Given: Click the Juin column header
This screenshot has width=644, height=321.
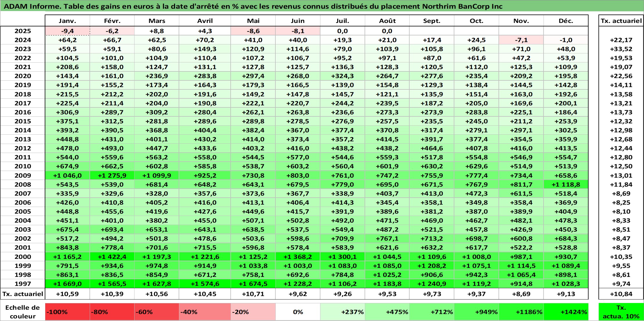Looking at the screenshot, I should tap(298, 21).
